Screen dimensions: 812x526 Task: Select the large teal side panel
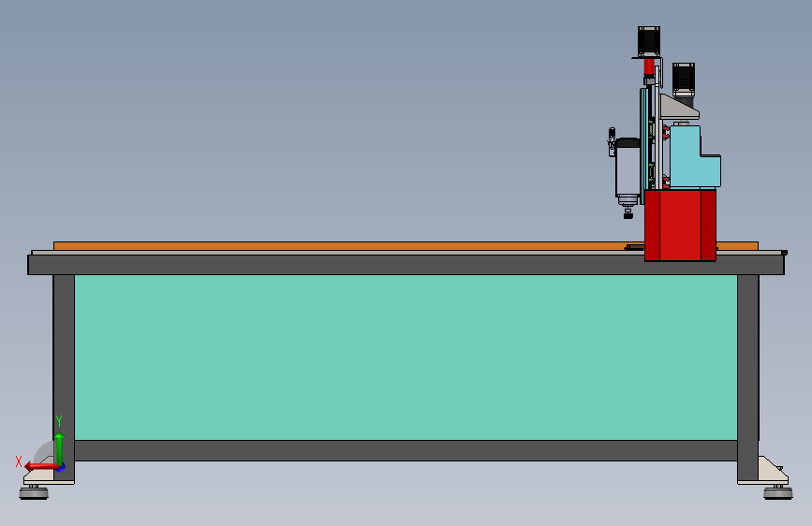[x=406, y=358]
